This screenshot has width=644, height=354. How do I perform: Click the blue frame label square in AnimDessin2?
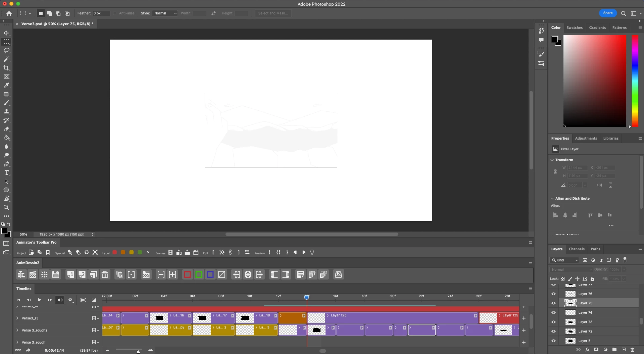point(210,274)
